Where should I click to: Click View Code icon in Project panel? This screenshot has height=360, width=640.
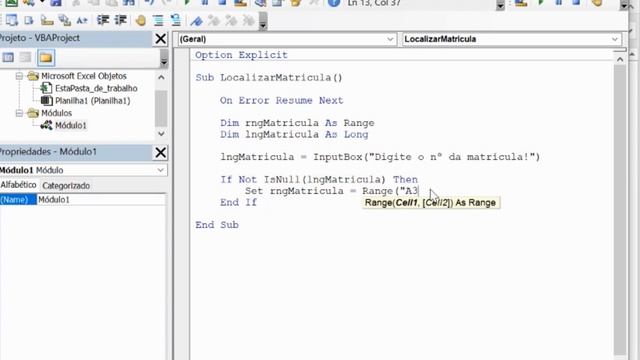tap(8, 58)
